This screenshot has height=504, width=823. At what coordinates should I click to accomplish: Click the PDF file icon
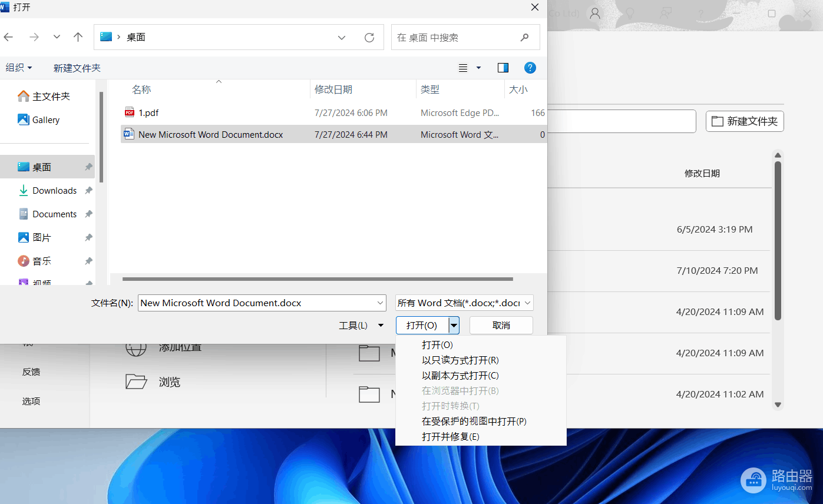(x=130, y=112)
